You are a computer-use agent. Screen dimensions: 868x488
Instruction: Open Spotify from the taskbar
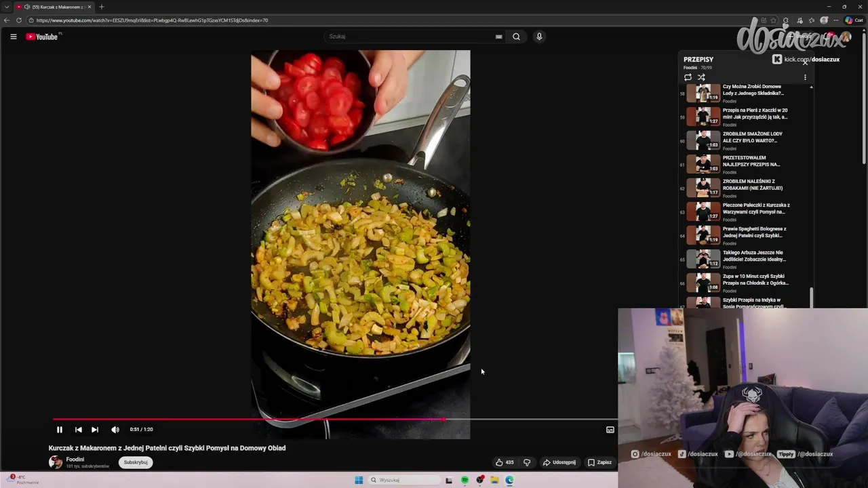click(x=465, y=480)
